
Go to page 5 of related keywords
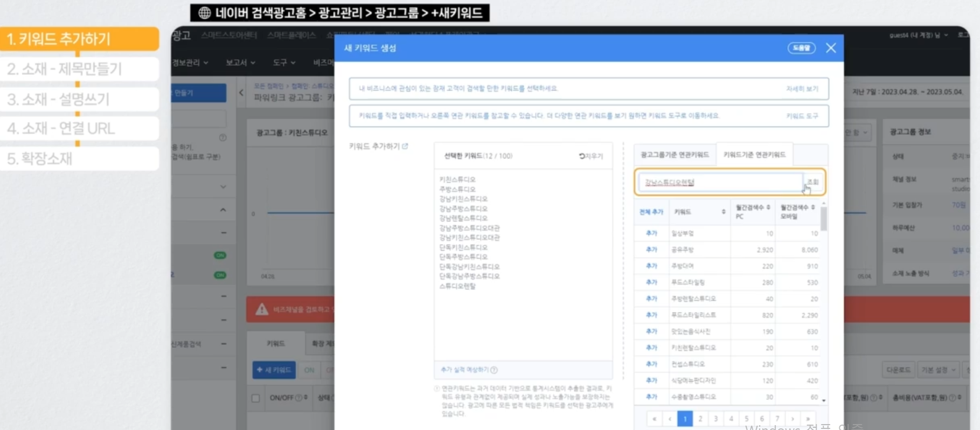746,419
